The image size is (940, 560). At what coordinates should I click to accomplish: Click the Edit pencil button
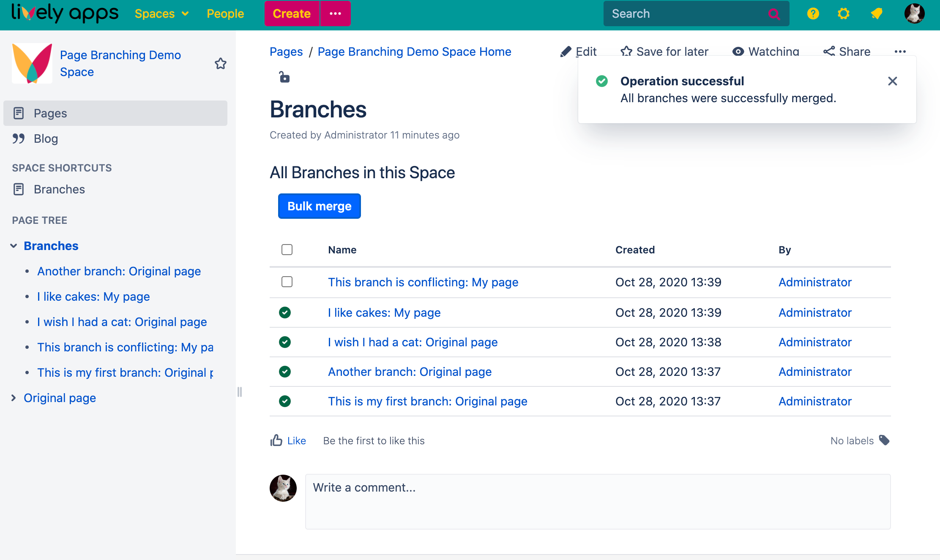[578, 52]
